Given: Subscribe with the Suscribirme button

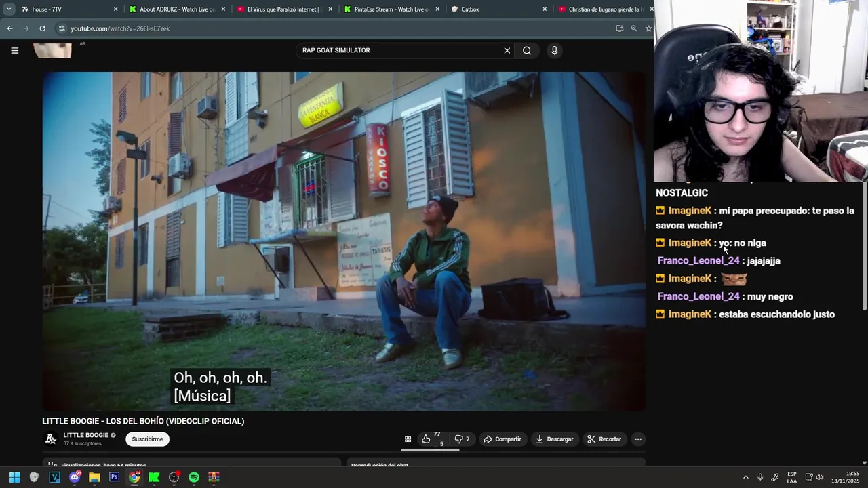Looking at the screenshot, I should 147,439.
